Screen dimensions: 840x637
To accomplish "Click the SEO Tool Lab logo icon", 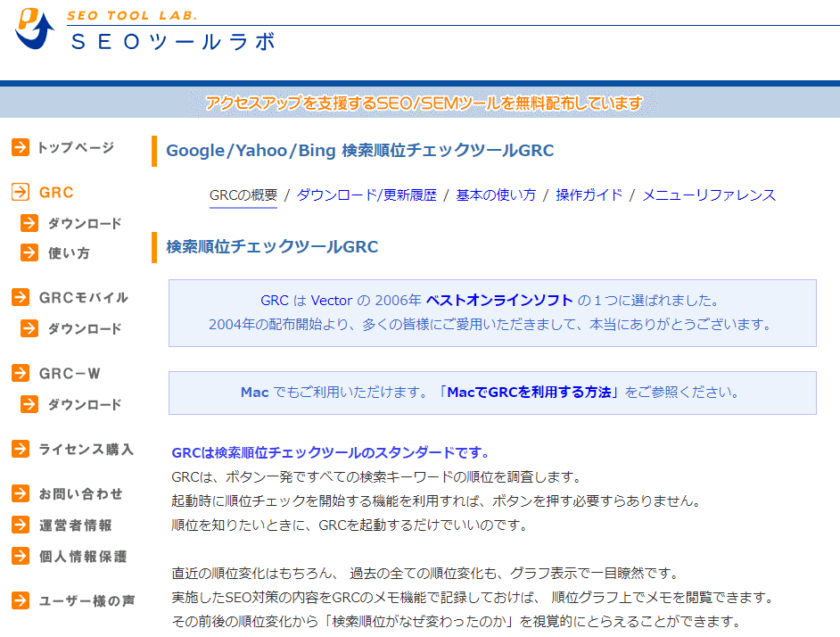I will (35, 28).
